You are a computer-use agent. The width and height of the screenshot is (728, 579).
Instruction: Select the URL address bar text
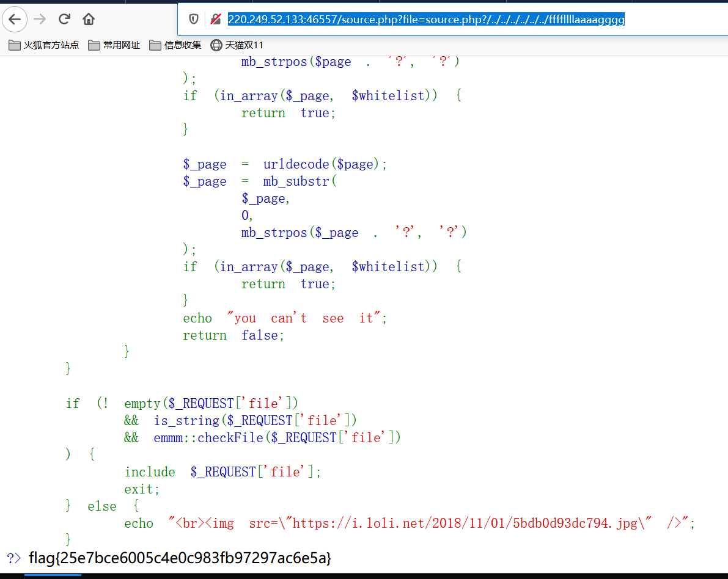pos(426,20)
